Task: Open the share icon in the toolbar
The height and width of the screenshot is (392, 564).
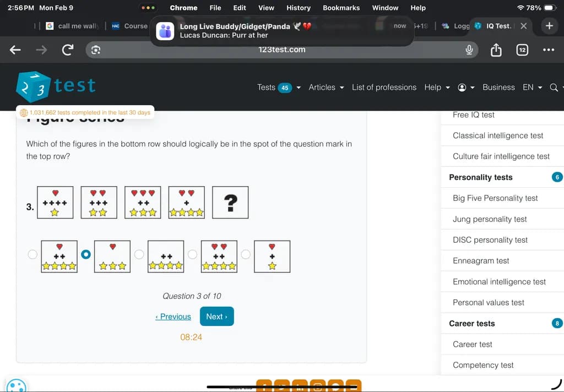Action: point(496,50)
